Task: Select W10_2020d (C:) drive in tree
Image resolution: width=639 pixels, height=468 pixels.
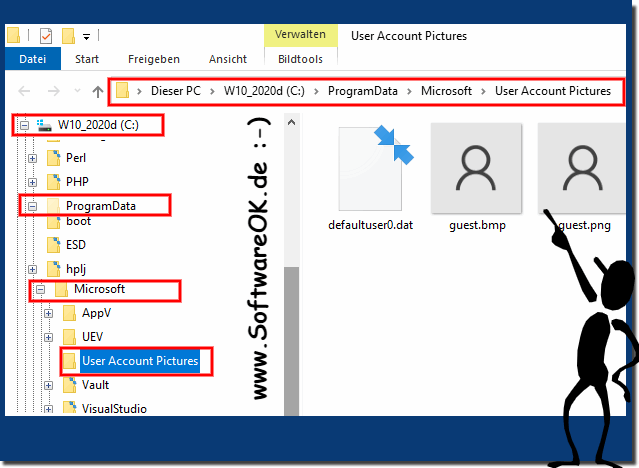Action: coord(98,125)
